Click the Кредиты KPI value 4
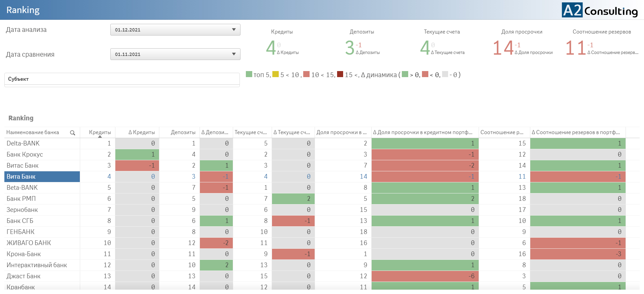Image resolution: width=644 pixels, height=294 pixels. [271, 48]
